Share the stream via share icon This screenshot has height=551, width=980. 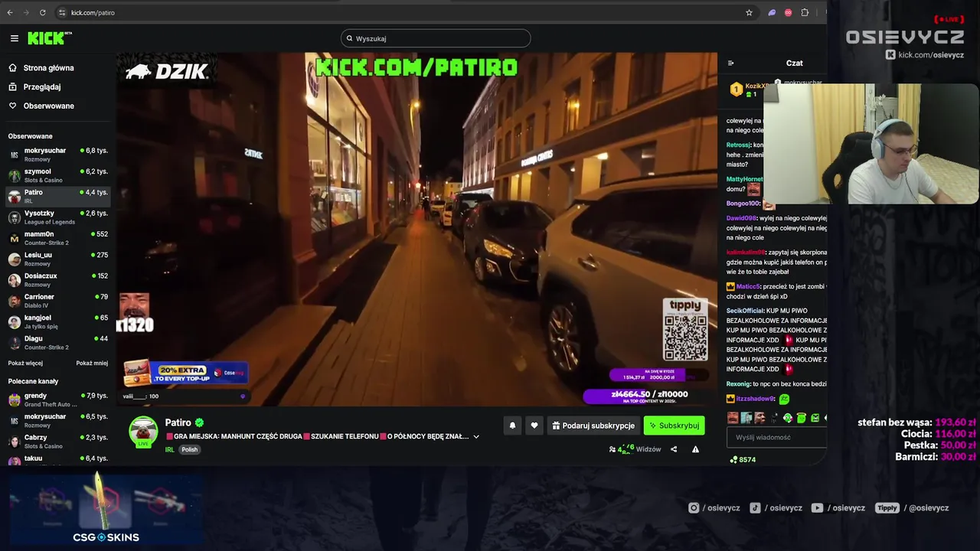[x=674, y=449]
